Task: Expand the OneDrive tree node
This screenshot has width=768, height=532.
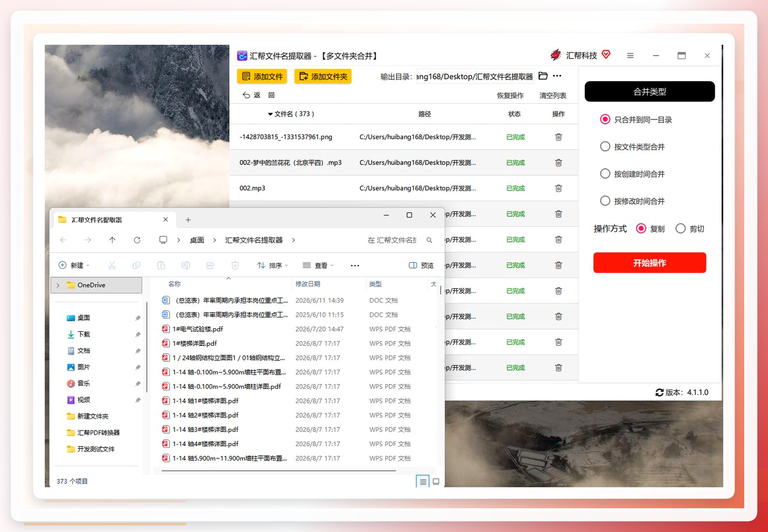Action: pyautogui.click(x=58, y=285)
